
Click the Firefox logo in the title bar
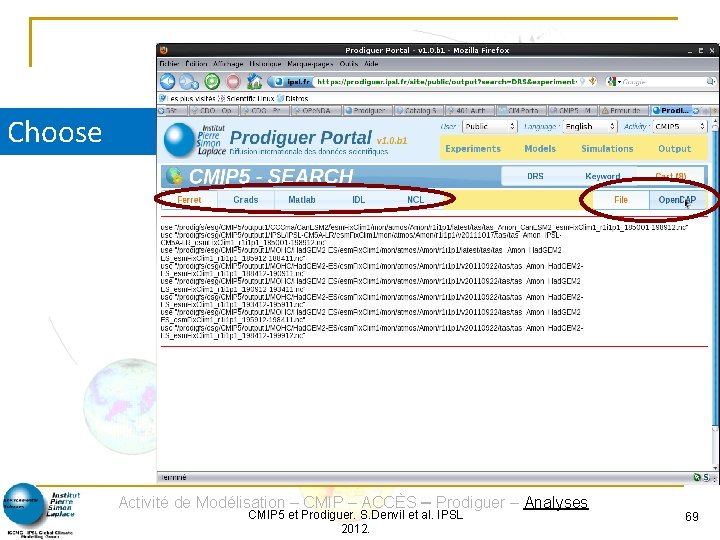[164, 50]
